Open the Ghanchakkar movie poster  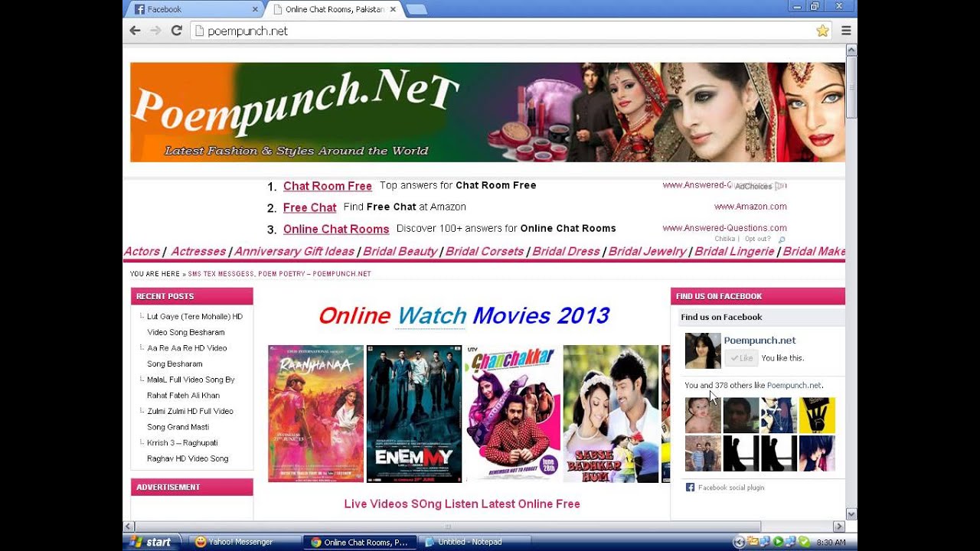pyautogui.click(x=512, y=413)
